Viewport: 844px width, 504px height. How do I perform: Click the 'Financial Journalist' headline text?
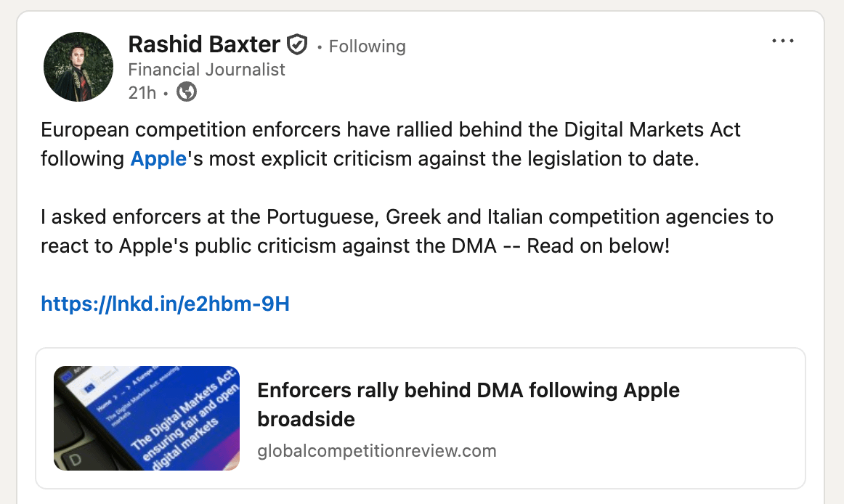206,70
